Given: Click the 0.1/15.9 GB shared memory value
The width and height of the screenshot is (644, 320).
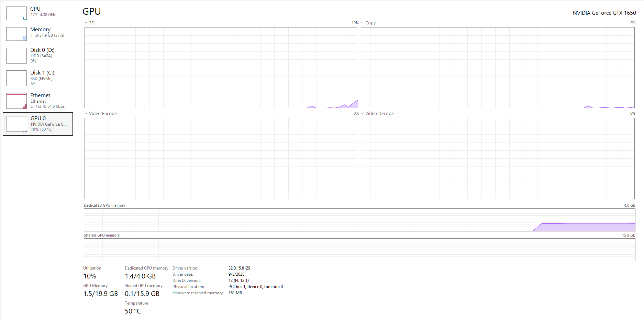Looking at the screenshot, I should pyautogui.click(x=142, y=294).
